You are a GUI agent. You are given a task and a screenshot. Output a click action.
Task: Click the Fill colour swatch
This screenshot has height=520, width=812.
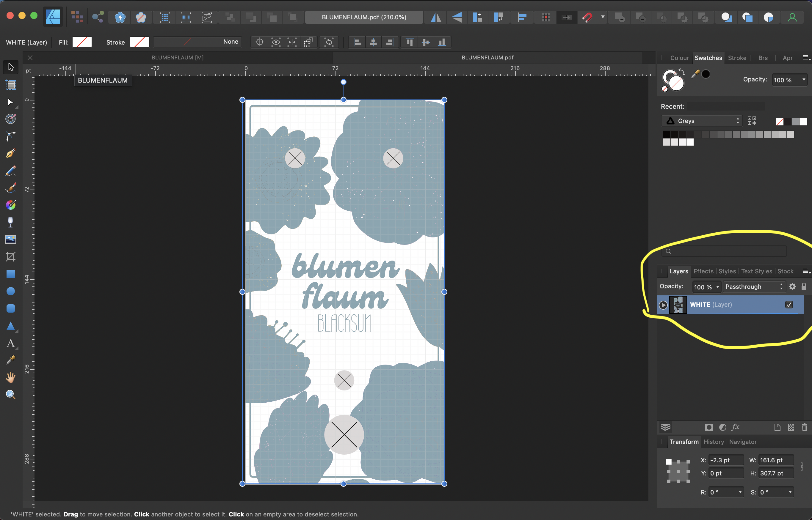82,42
